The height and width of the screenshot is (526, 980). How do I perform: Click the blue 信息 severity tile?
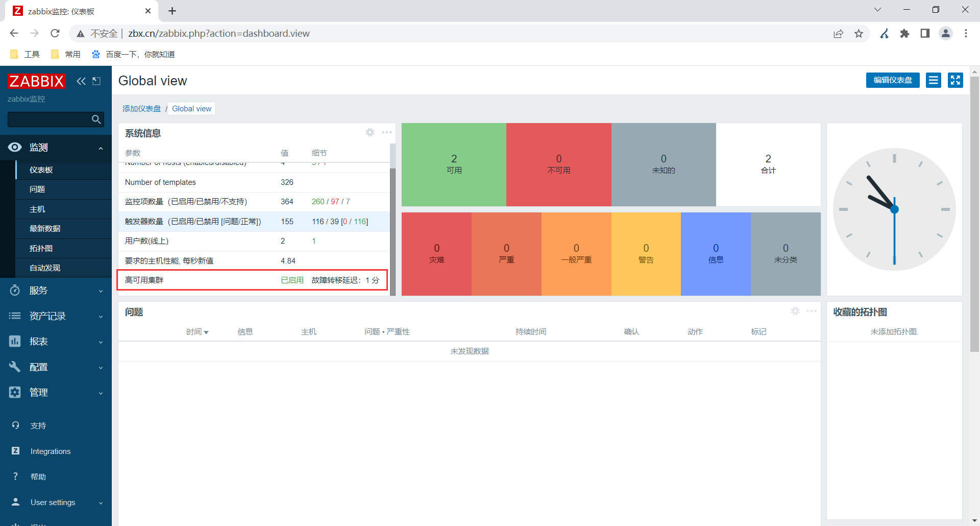[x=716, y=254]
